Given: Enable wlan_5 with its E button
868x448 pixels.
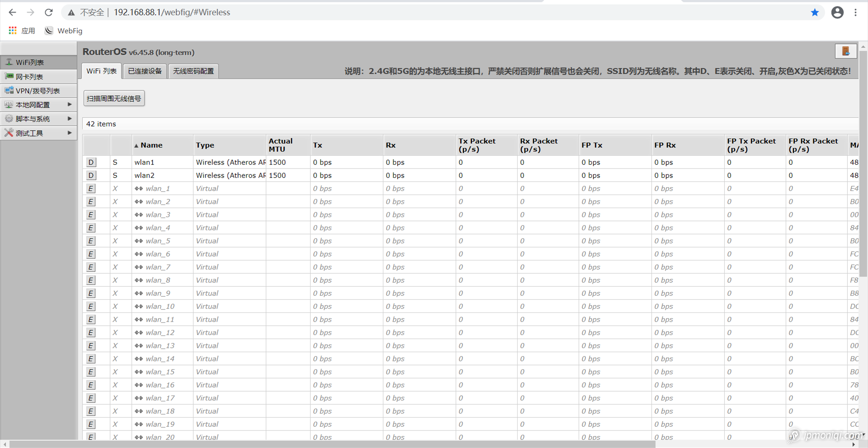Looking at the screenshot, I should (x=91, y=241).
